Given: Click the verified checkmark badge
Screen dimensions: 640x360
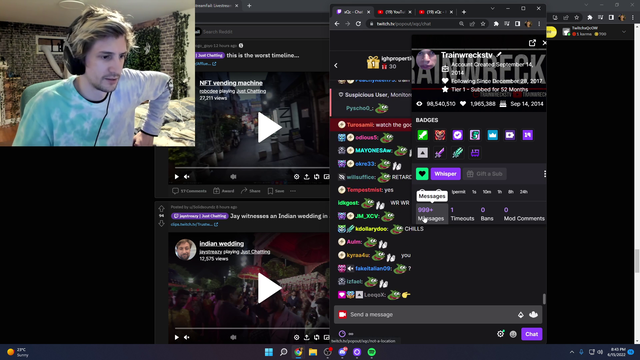Looking at the screenshot, I should (458, 135).
